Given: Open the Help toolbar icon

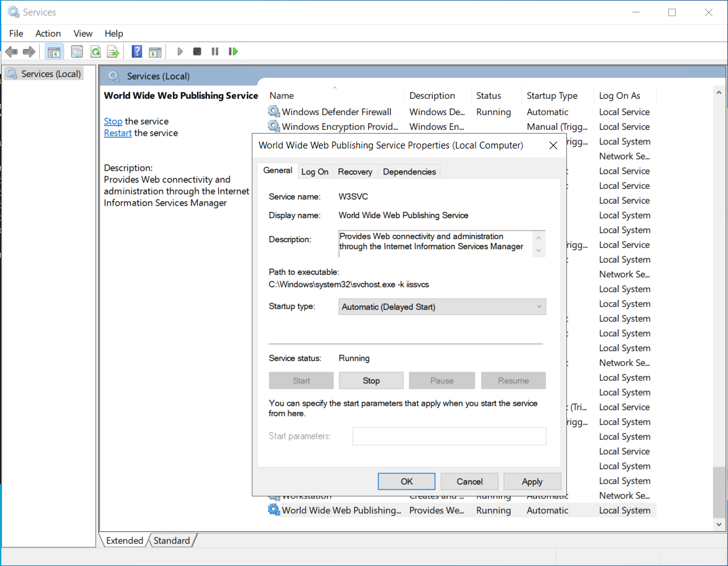Looking at the screenshot, I should click(x=137, y=52).
